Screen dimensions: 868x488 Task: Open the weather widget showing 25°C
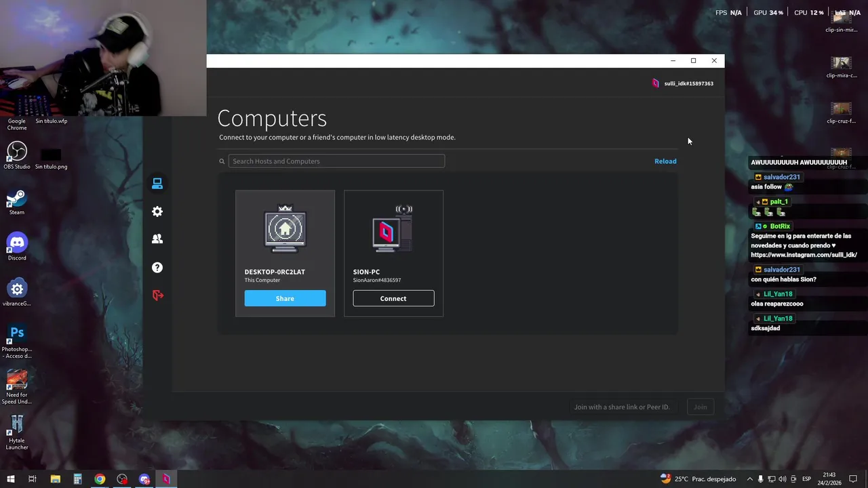coord(698,479)
